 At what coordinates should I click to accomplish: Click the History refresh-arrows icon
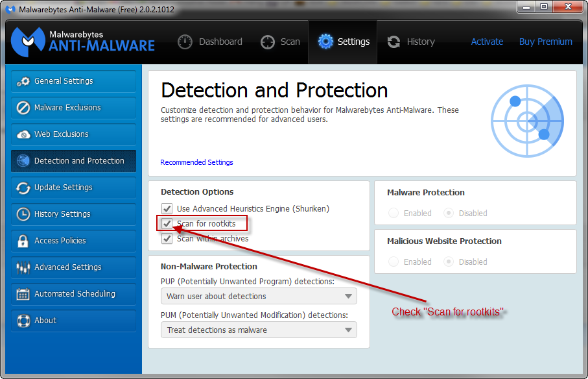coord(394,42)
